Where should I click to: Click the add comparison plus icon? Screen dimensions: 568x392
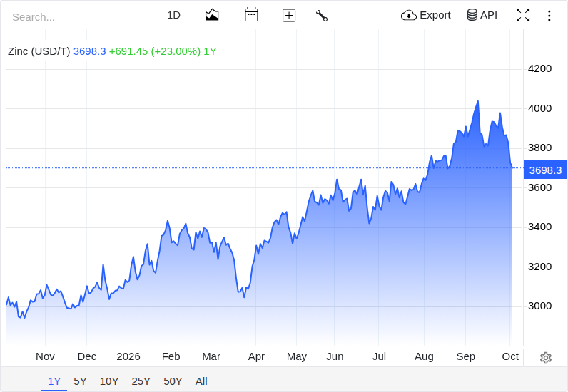click(x=289, y=15)
